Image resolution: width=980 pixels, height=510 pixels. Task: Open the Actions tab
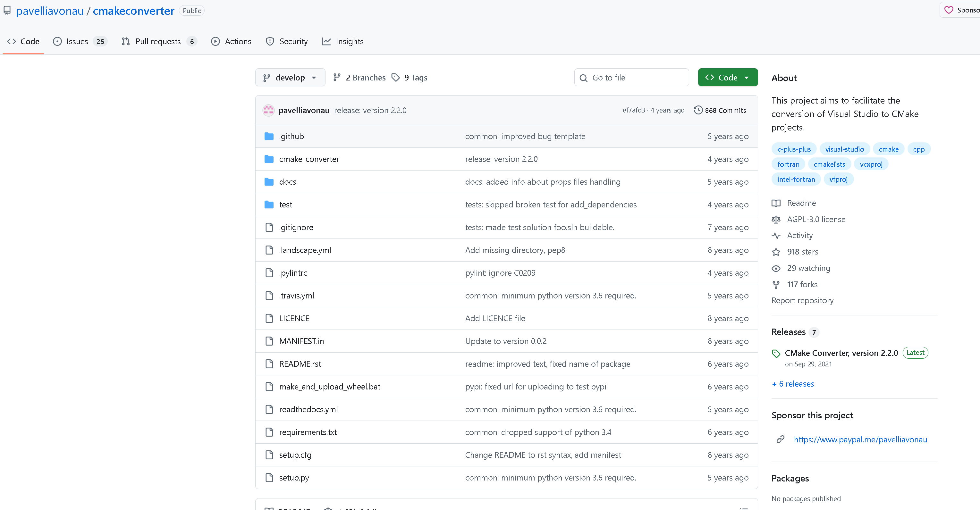pos(231,41)
